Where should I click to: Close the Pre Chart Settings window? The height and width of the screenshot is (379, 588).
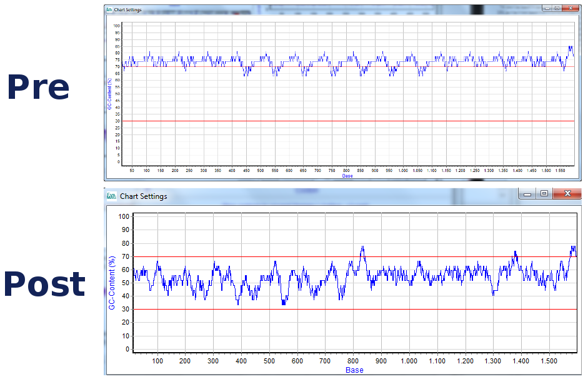[569, 9]
